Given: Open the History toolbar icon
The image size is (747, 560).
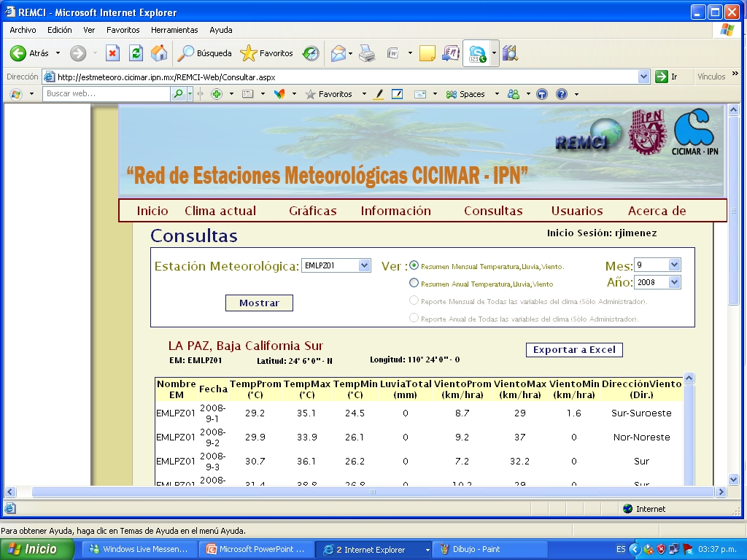Looking at the screenshot, I should pos(311,53).
